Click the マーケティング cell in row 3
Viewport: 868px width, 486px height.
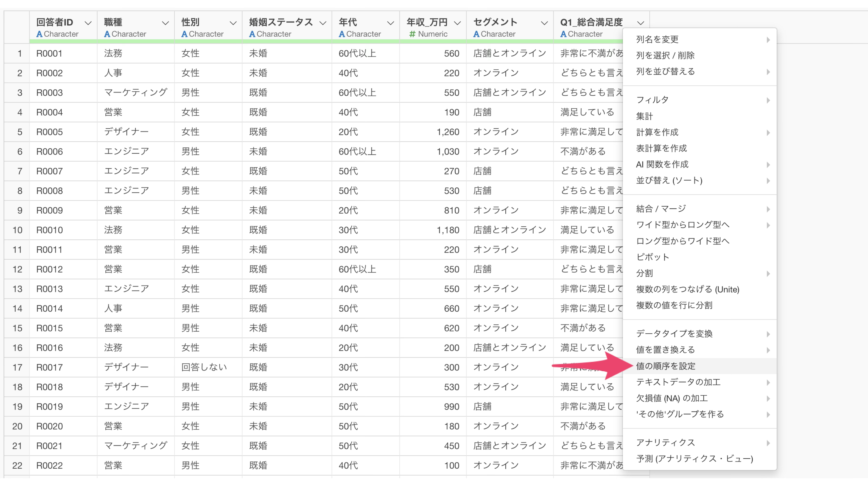pyautogui.click(x=136, y=93)
